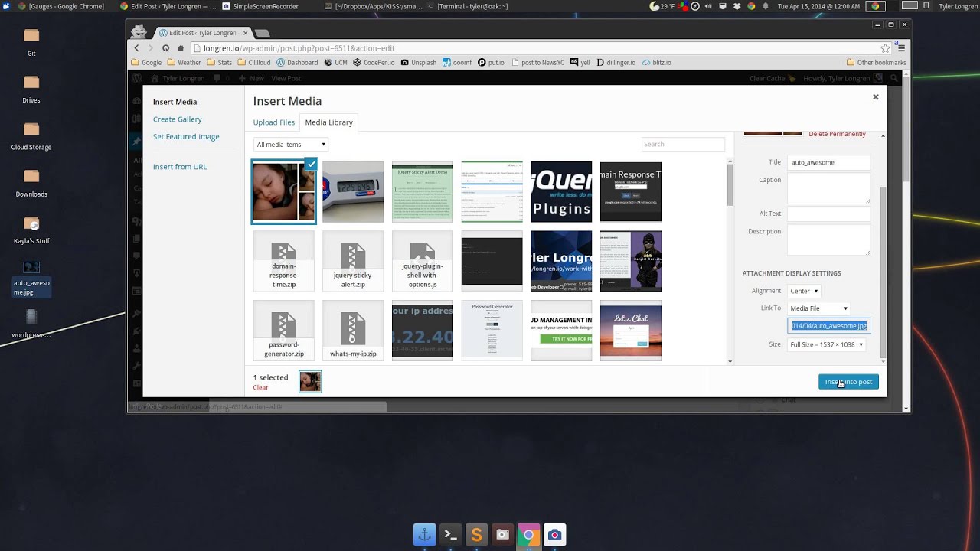This screenshot has height=551, width=980.
Task: Toggle fullscreen mode next to Howdy, Tyler Longren
Action: click(x=877, y=78)
